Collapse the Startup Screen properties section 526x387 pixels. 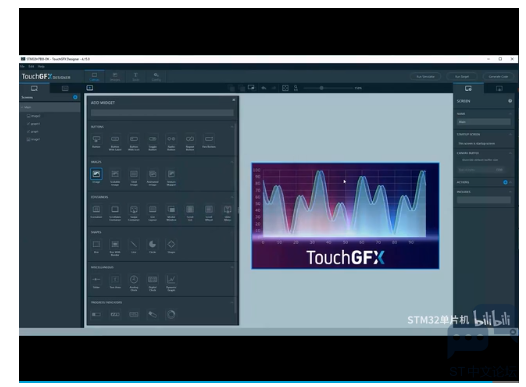coord(510,134)
